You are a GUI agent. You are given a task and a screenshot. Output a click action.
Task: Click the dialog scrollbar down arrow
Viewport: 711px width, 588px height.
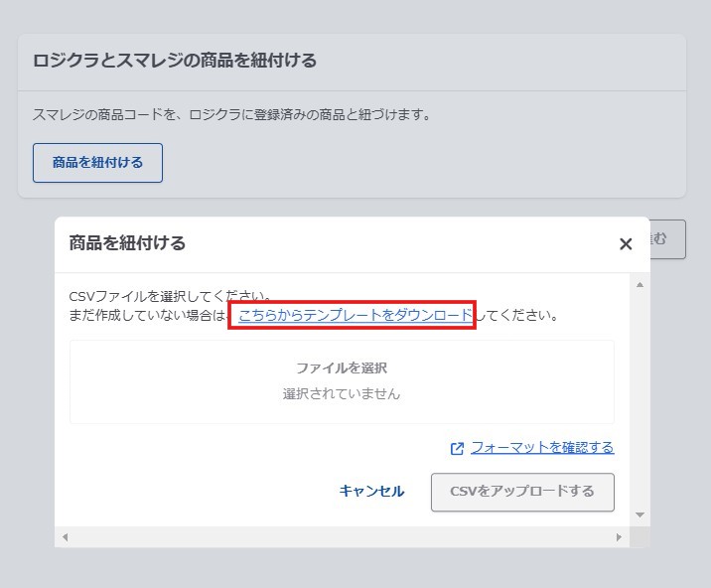pyautogui.click(x=640, y=514)
